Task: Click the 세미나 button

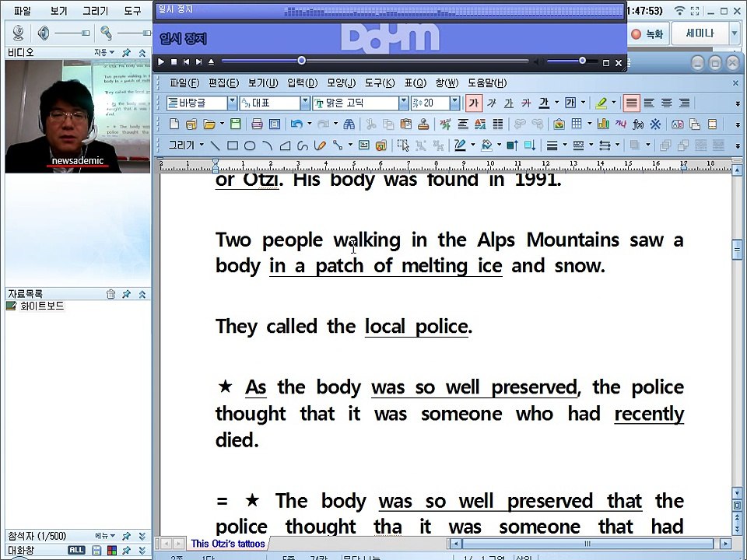Action: (x=700, y=33)
